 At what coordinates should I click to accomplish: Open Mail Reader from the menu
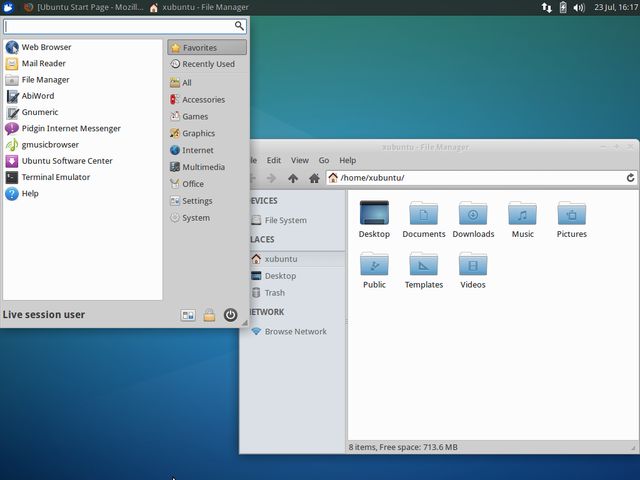(83, 64)
